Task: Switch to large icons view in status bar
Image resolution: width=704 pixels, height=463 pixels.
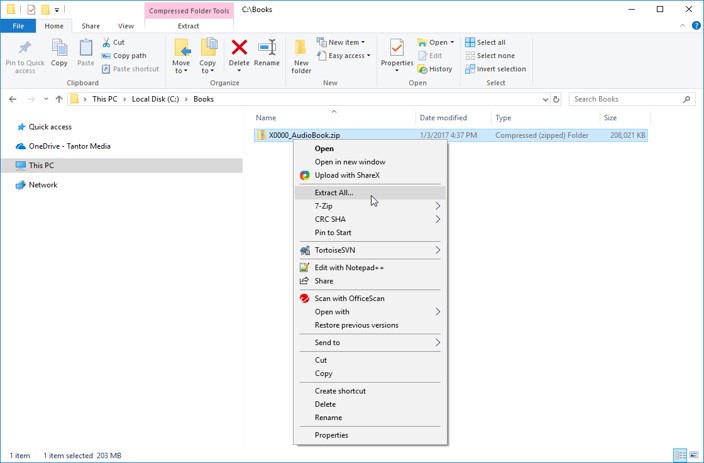Action: click(x=694, y=455)
